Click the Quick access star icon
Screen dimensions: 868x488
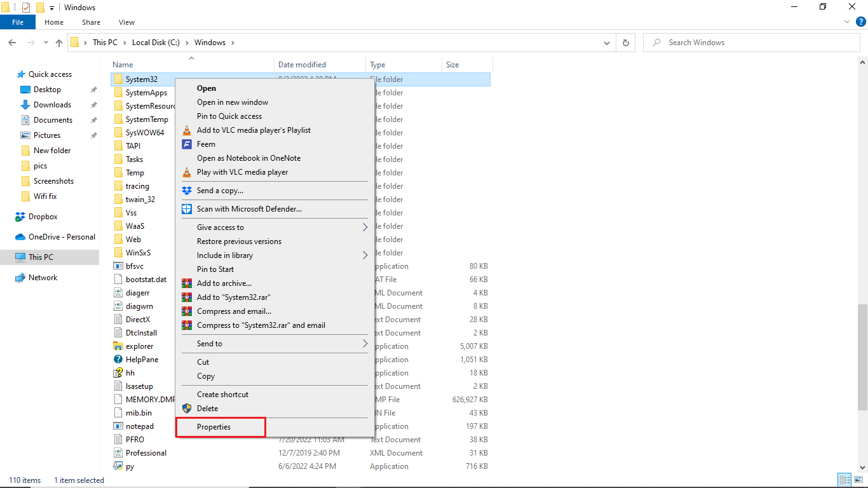click(21, 74)
